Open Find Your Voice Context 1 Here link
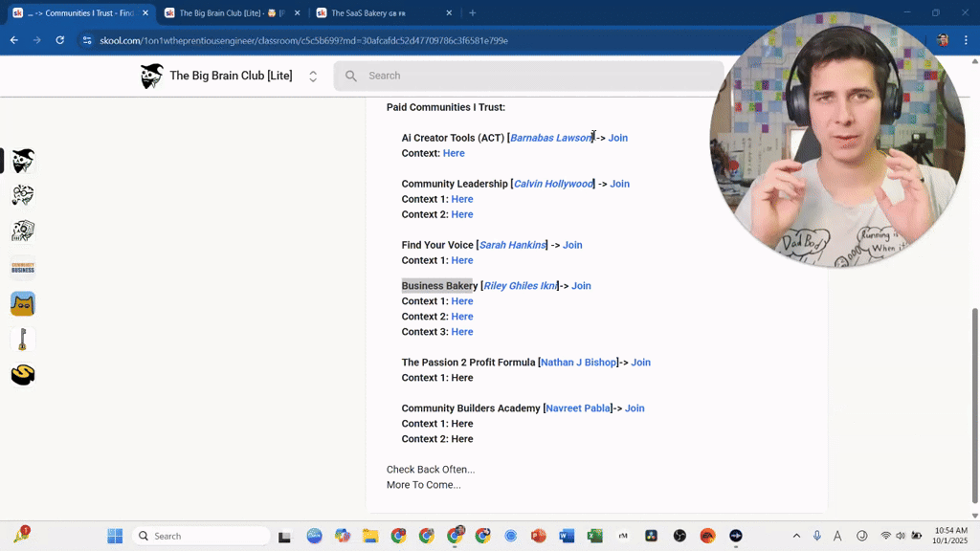 462,260
